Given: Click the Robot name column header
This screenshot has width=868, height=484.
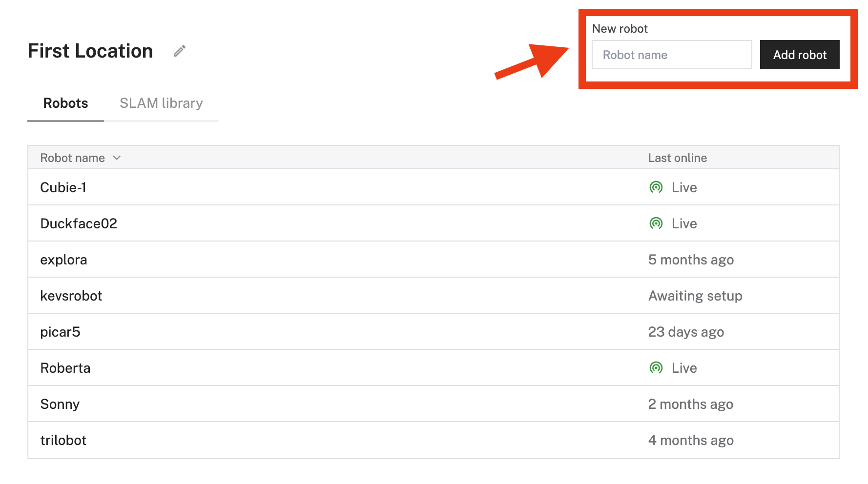Looking at the screenshot, I should click(73, 158).
